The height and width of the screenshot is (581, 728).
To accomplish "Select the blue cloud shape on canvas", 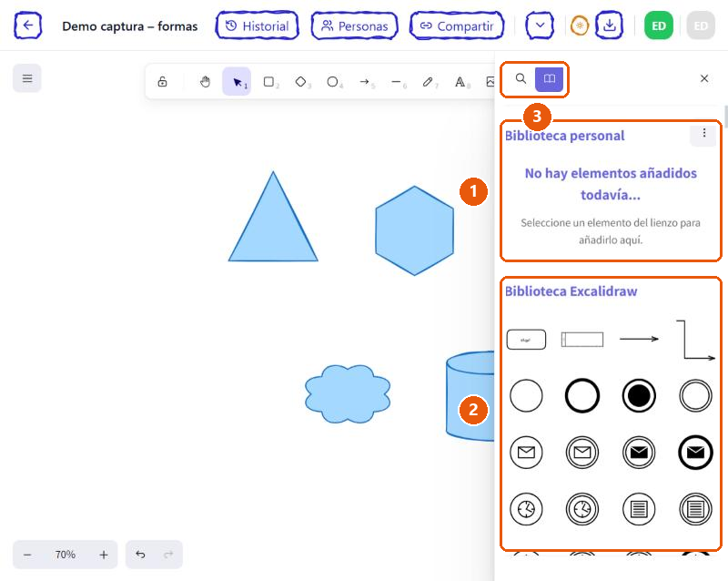I will 348,394.
